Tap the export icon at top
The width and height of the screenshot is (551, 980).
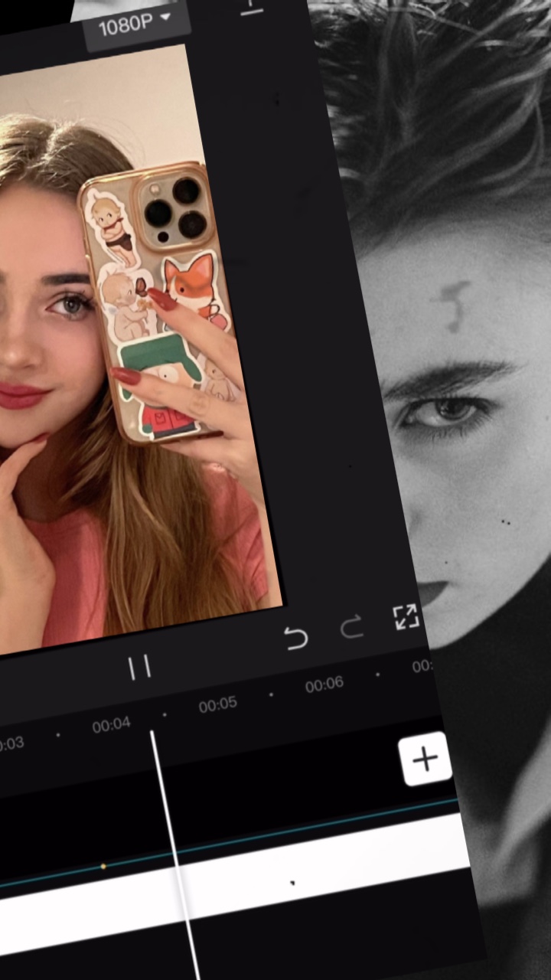pos(251,6)
